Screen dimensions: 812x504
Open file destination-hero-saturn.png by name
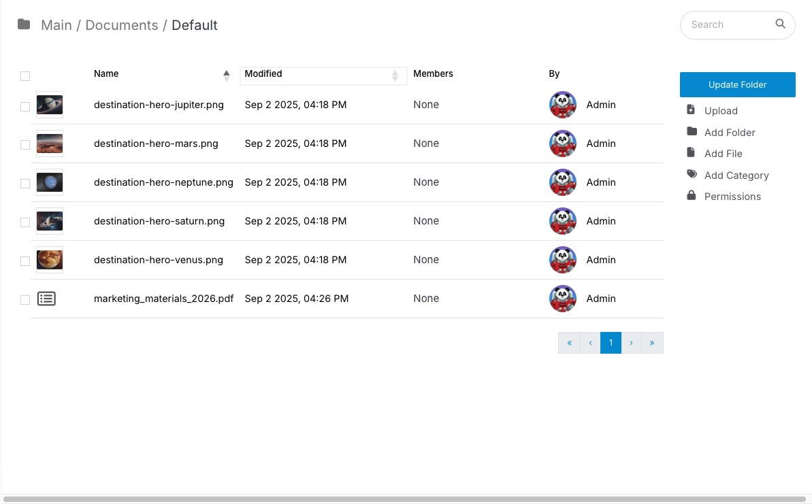(x=159, y=221)
